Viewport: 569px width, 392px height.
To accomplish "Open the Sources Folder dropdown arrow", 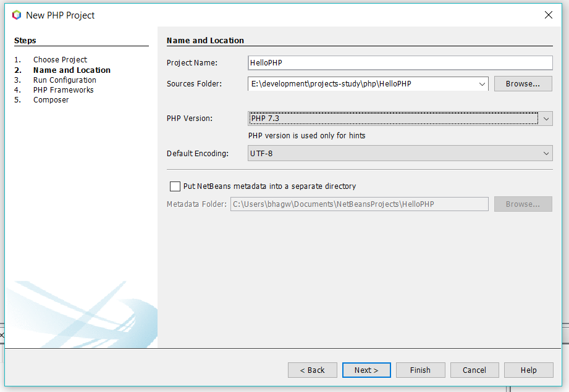I will [482, 84].
